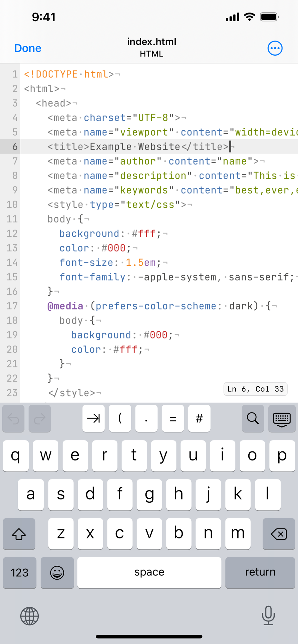
Task: Tap Done to finish editing
Action: [28, 48]
